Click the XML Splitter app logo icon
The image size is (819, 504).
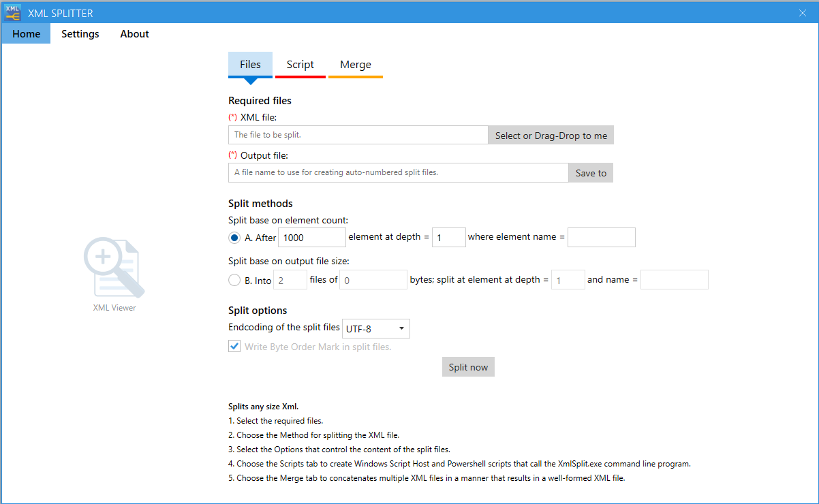pyautogui.click(x=12, y=12)
